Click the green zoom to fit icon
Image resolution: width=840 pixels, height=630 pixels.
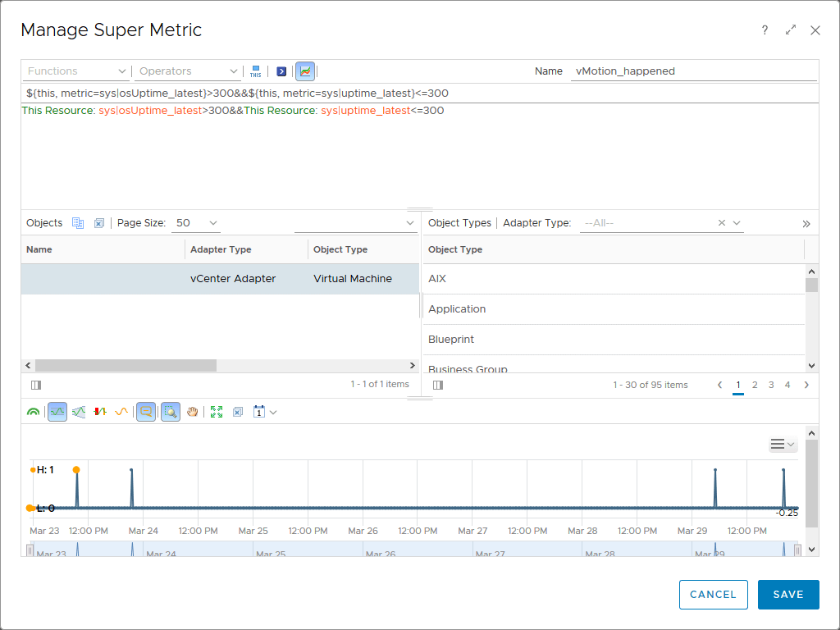click(217, 412)
